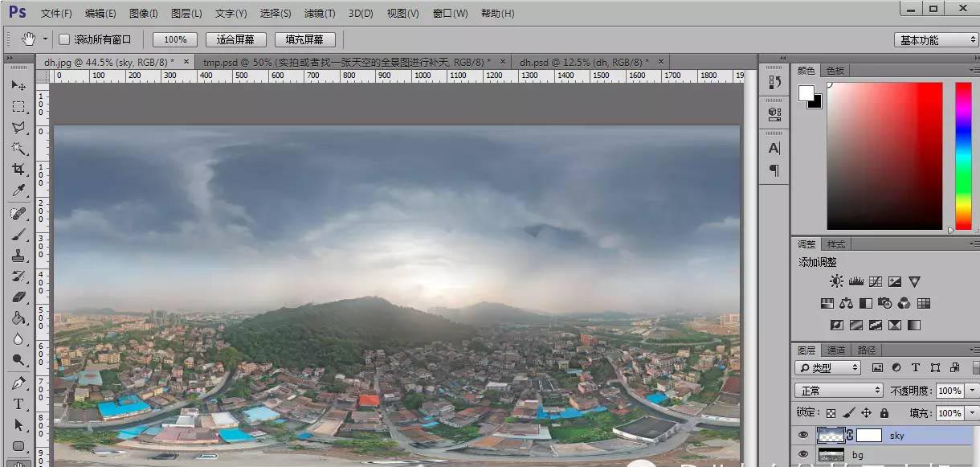
Task: Select the Crop tool
Action: click(x=18, y=170)
